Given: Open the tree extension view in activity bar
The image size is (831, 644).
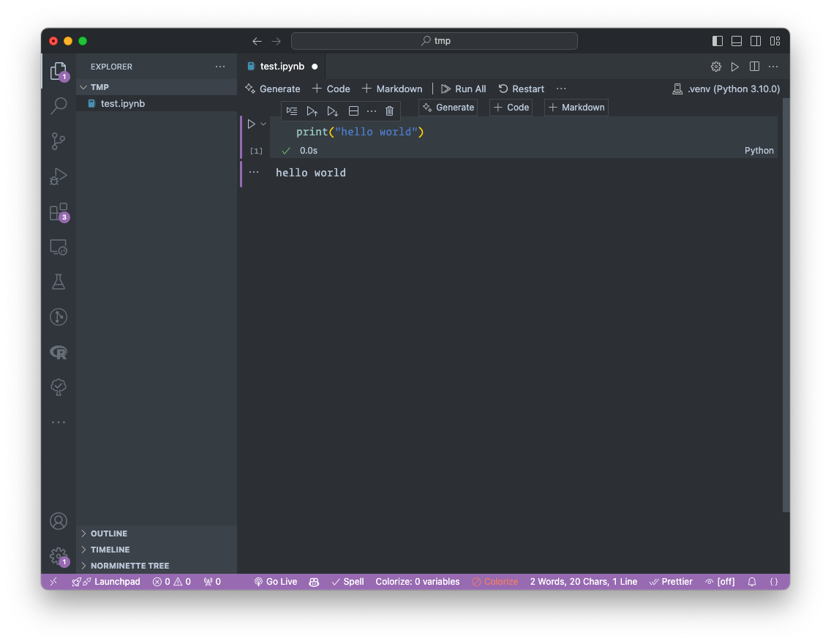Looking at the screenshot, I should [59, 387].
